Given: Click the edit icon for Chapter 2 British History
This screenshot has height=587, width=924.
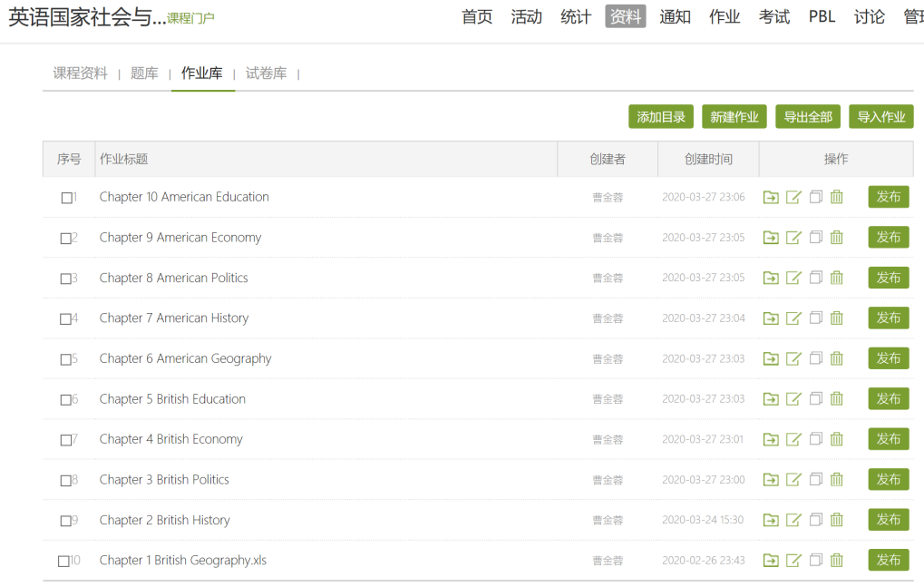Looking at the screenshot, I should point(793,520).
